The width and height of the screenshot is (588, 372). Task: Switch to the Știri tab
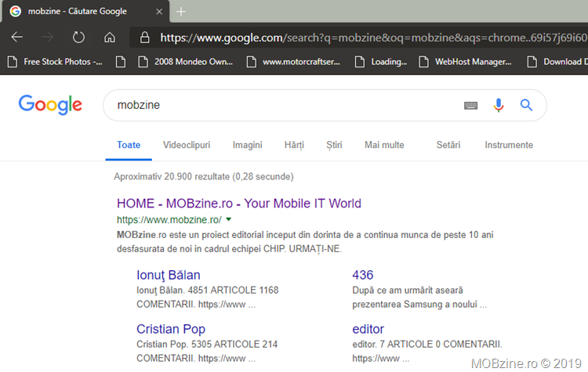[x=334, y=145]
